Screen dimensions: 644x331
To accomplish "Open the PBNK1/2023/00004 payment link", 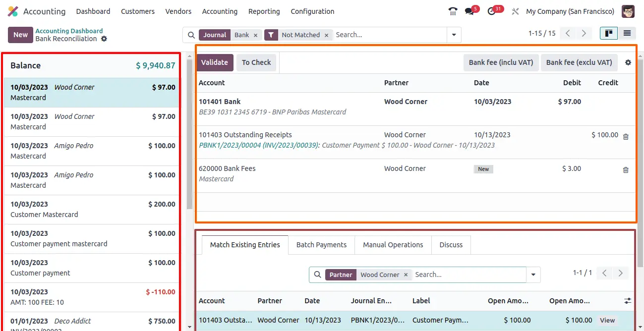I will point(259,145).
